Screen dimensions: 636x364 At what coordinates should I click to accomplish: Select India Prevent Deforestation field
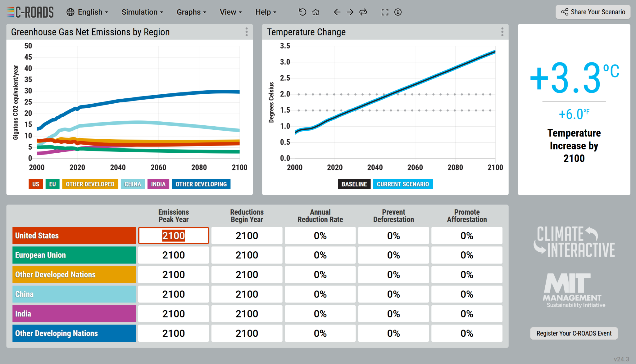point(393,314)
